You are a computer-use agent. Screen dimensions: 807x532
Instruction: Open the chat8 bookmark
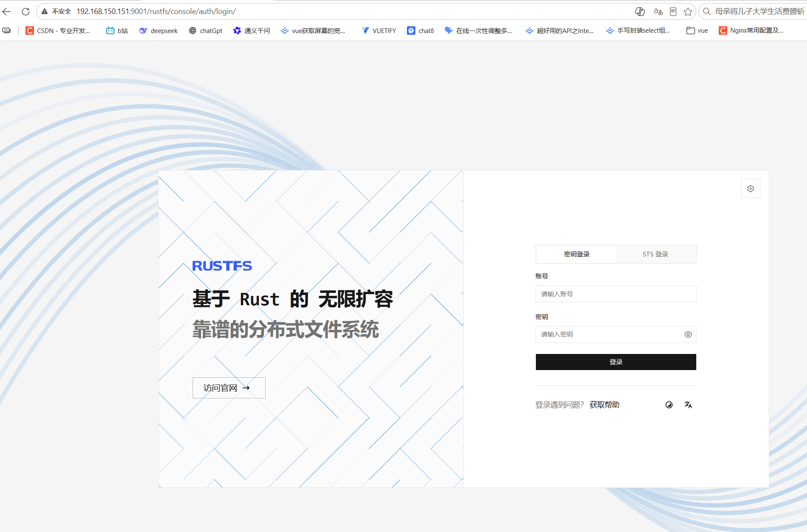[420, 31]
